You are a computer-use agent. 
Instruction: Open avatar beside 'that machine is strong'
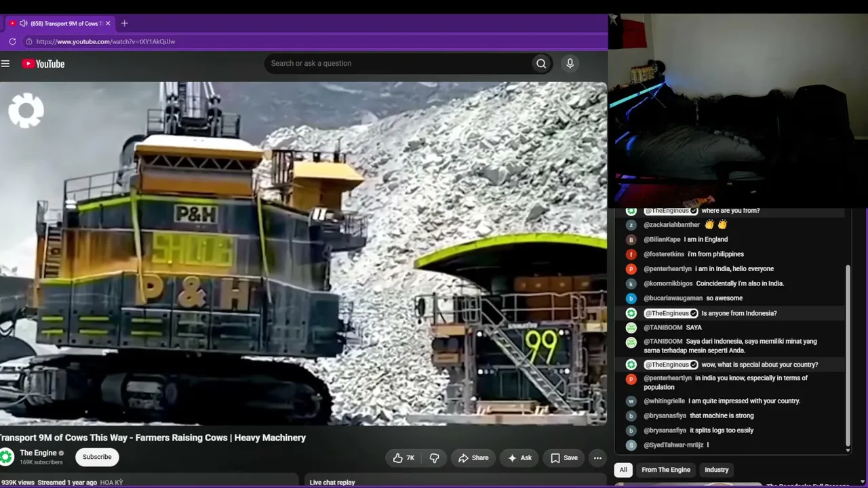click(x=631, y=416)
